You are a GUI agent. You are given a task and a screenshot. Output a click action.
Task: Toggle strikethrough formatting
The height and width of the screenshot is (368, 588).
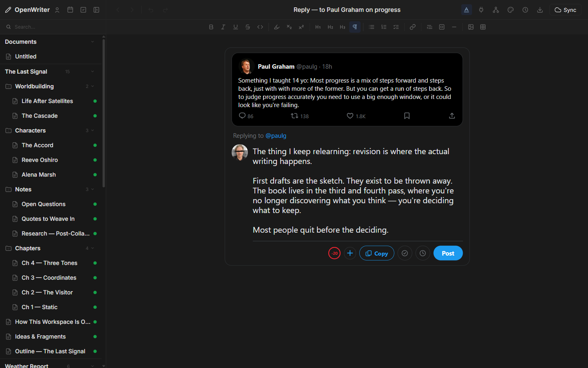pyautogui.click(x=248, y=27)
